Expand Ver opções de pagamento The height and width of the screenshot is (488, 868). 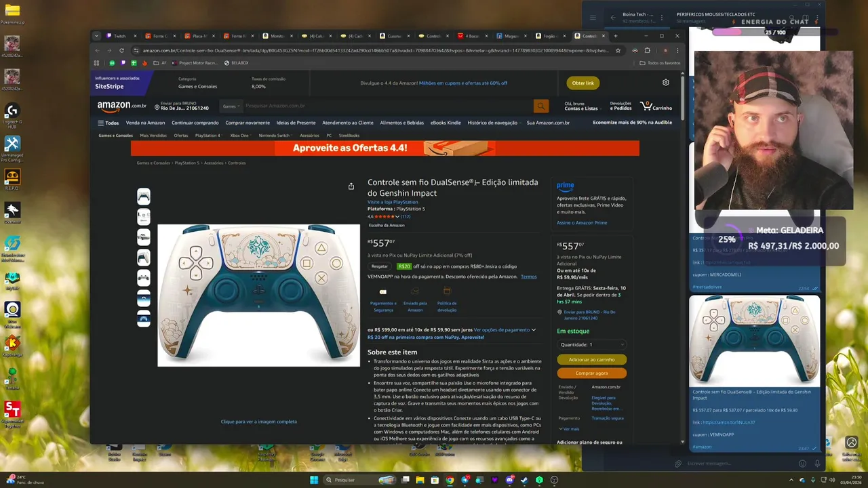pyautogui.click(x=505, y=330)
